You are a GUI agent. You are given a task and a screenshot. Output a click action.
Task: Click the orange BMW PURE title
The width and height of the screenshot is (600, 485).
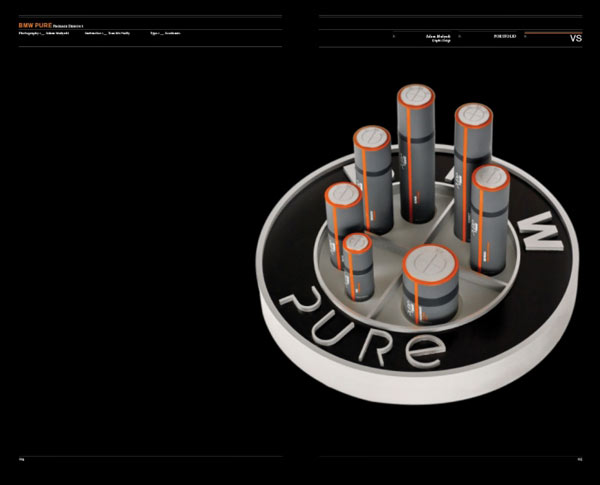point(35,25)
